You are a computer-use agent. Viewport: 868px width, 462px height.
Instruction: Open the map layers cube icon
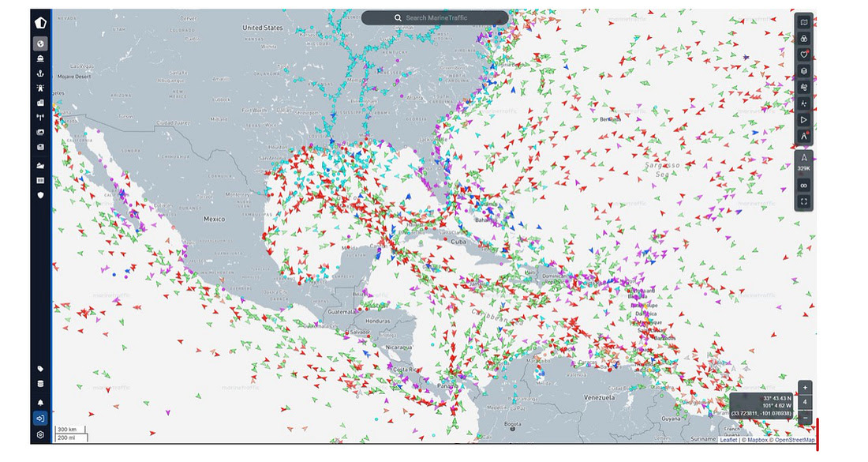click(x=804, y=71)
